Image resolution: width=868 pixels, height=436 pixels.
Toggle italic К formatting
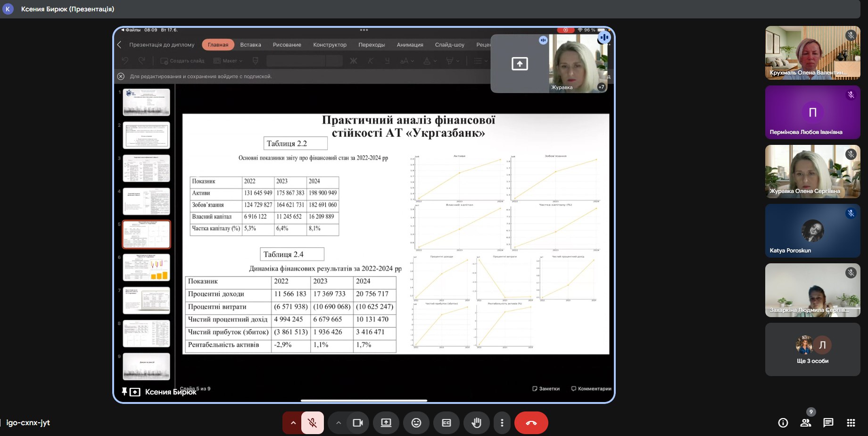371,61
